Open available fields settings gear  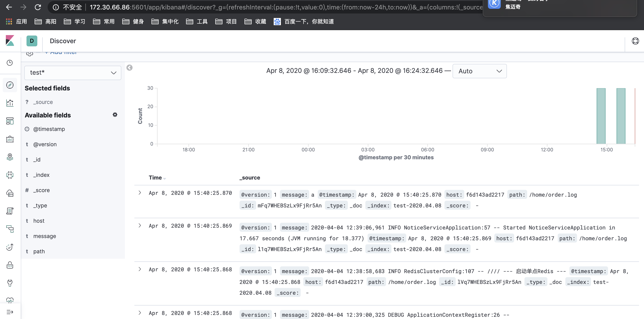[x=115, y=115]
